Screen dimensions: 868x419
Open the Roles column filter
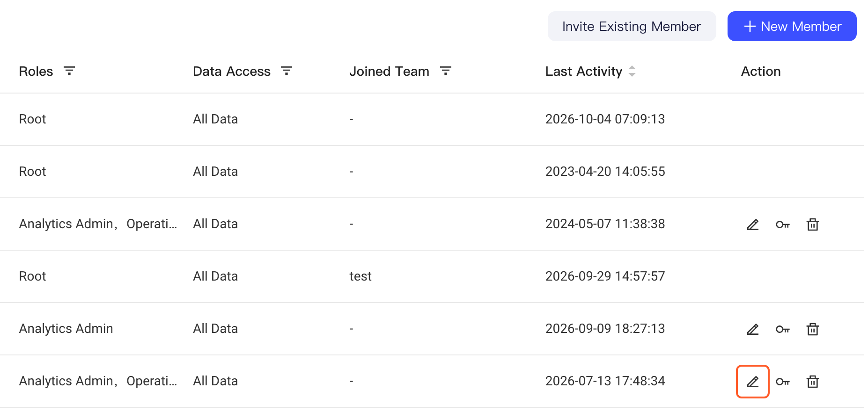[69, 71]
